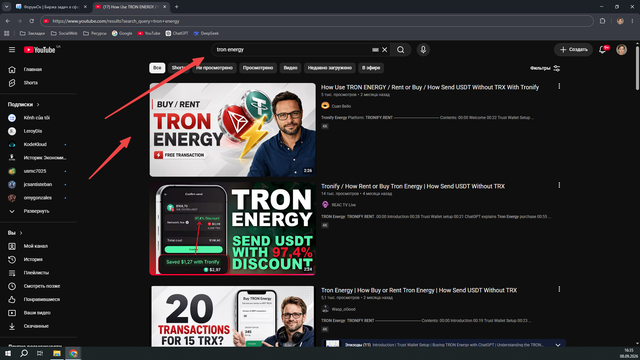Image resolution: width=640 pixels, height=360 pixels.
Task: Open the 20 TRANSACTIONS FOR 15 TRX thumbnail
Action: pyautogui.click(x=233, y=316)
